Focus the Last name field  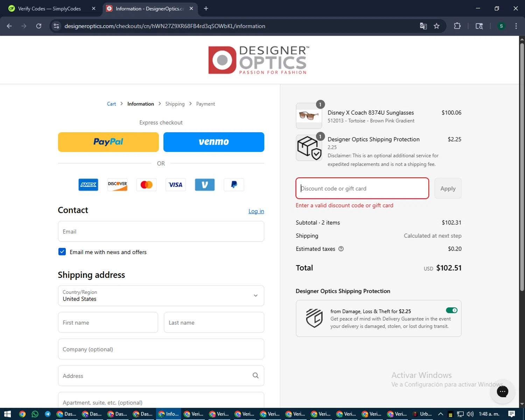[x=214, y=322]
